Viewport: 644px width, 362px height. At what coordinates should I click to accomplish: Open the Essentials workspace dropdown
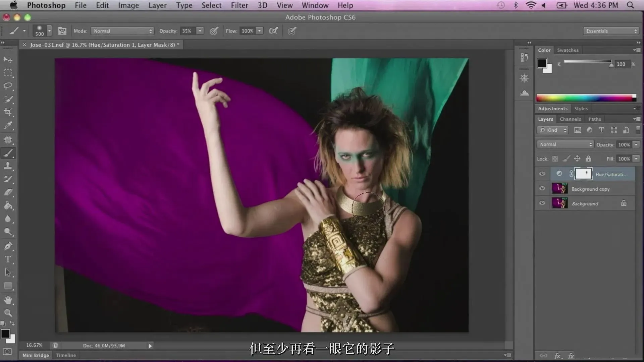pyautogui.click(x=611, y=31)
